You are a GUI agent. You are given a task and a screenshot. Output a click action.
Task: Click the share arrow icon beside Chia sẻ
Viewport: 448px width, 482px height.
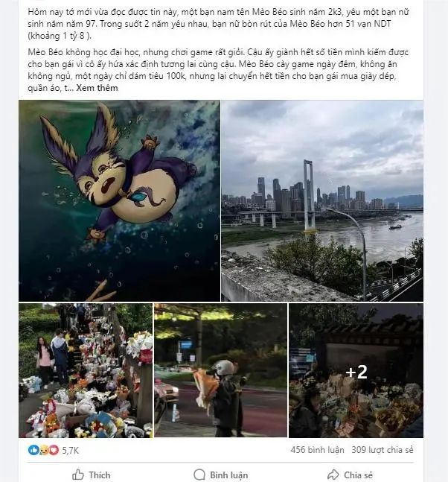(333, 475)
